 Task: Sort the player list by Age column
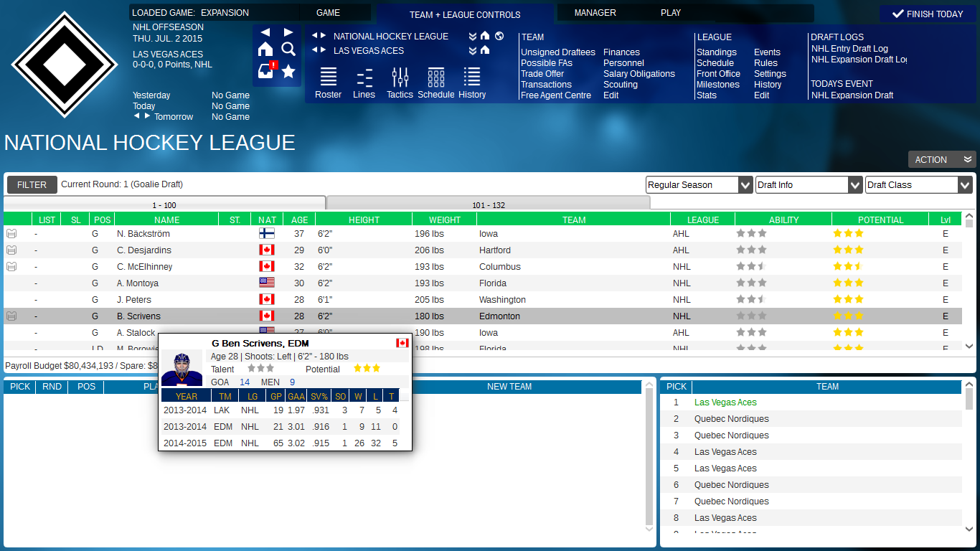(299, 220)
